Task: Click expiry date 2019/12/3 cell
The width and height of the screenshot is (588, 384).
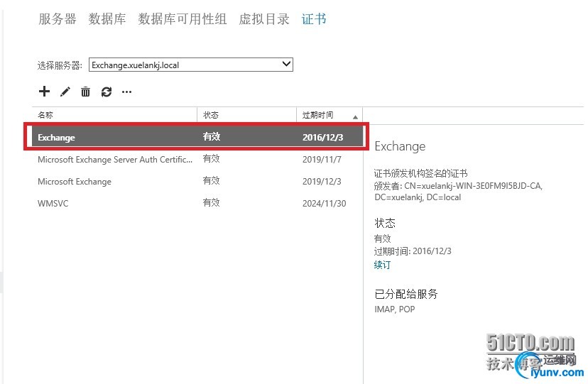Action: click(322, 181)
